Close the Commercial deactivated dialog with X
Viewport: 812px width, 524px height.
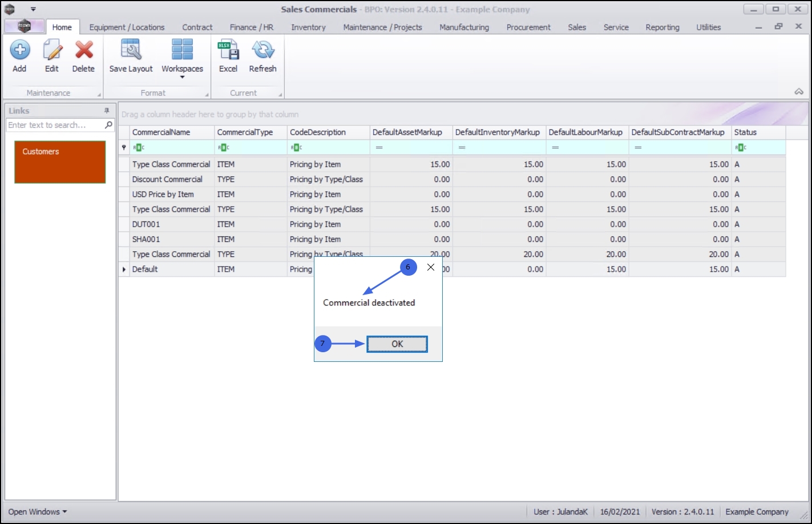click(x=431, y=267)
